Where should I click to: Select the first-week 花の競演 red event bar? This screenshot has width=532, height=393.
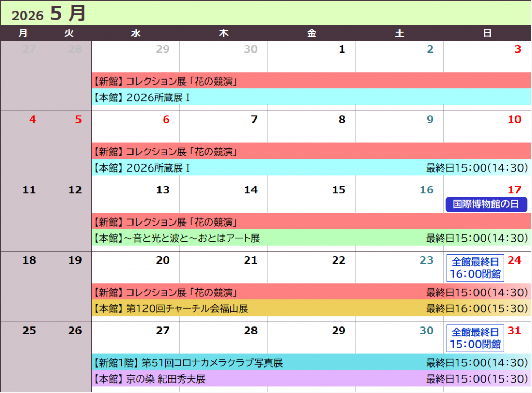pyautogui.click(x=311, y=81)
